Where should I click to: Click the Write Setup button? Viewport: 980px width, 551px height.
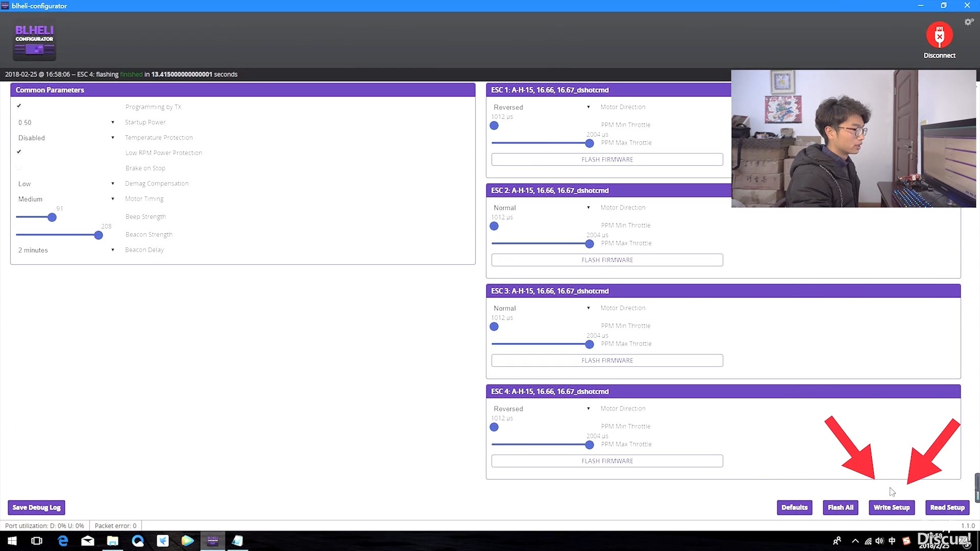pyautogui.click(x=892, y=508)
